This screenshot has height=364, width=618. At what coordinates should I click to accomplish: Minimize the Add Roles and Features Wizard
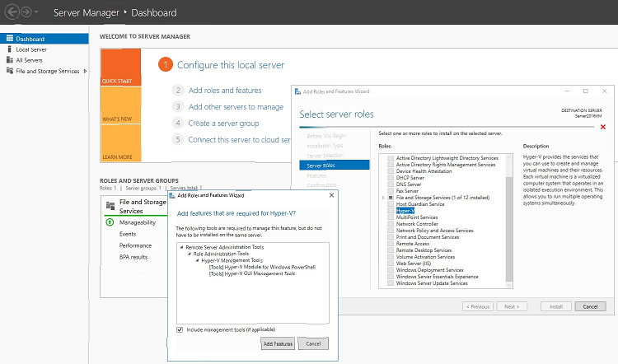567,91
